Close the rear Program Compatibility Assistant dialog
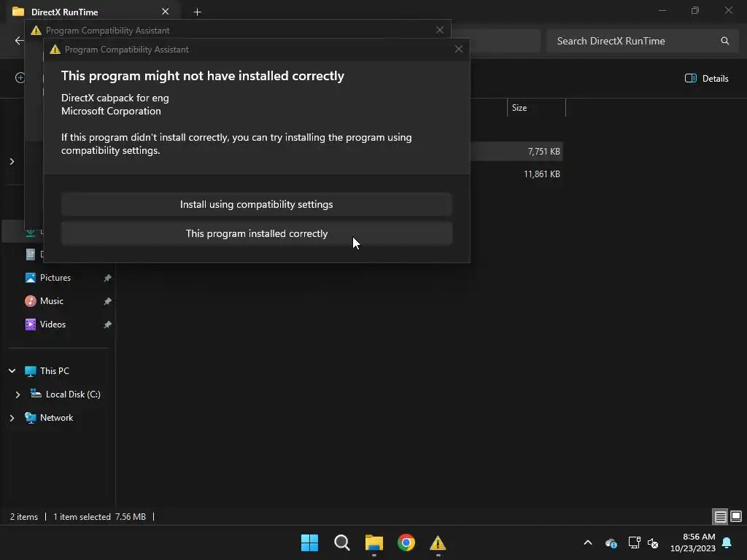This screenshot has height=560, width=747. pos(440,30)
